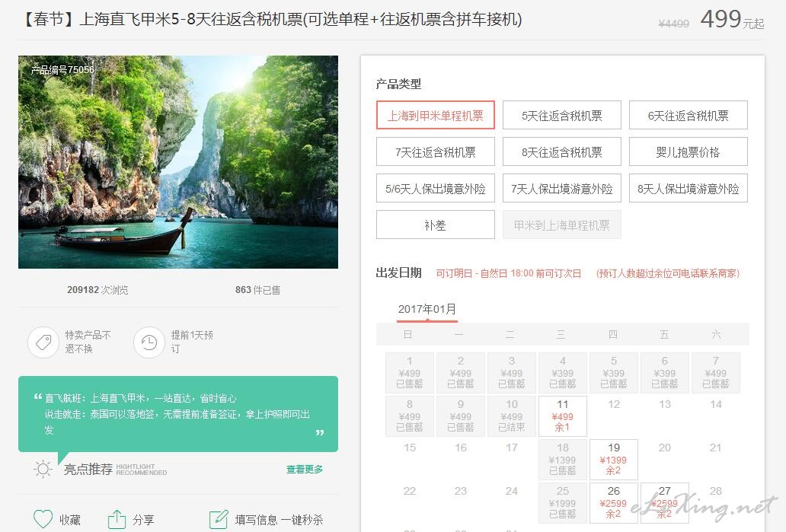Click 预订人数超过余位 contact notice

[668, 273]
